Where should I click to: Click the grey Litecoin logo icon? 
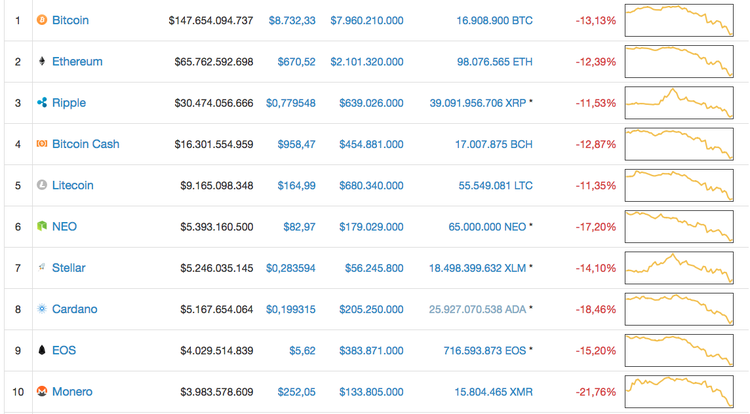42,185
